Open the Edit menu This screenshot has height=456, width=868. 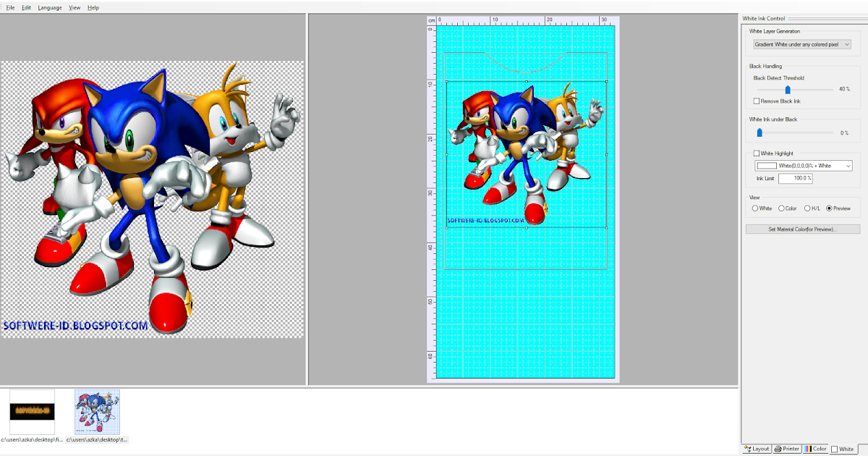point(26,7)
